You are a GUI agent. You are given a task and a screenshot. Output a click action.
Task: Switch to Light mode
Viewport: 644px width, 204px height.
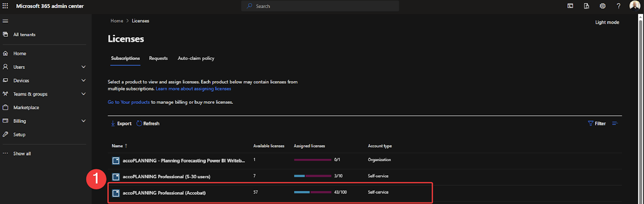[607, 22]
